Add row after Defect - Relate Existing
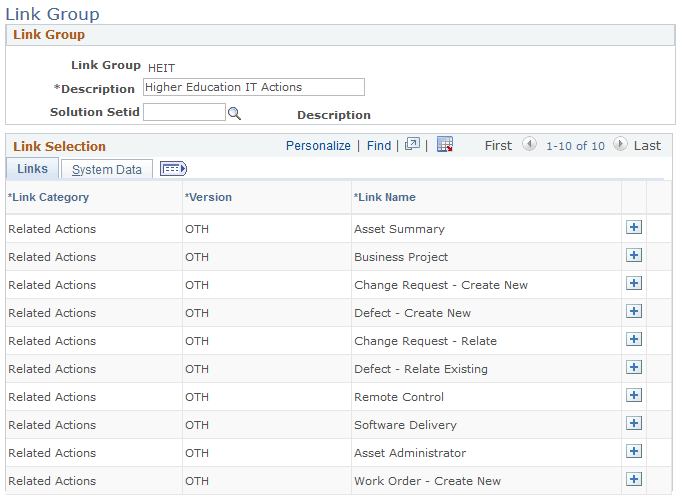This screenshot has width=684, height=502. [x=634, y=367]
